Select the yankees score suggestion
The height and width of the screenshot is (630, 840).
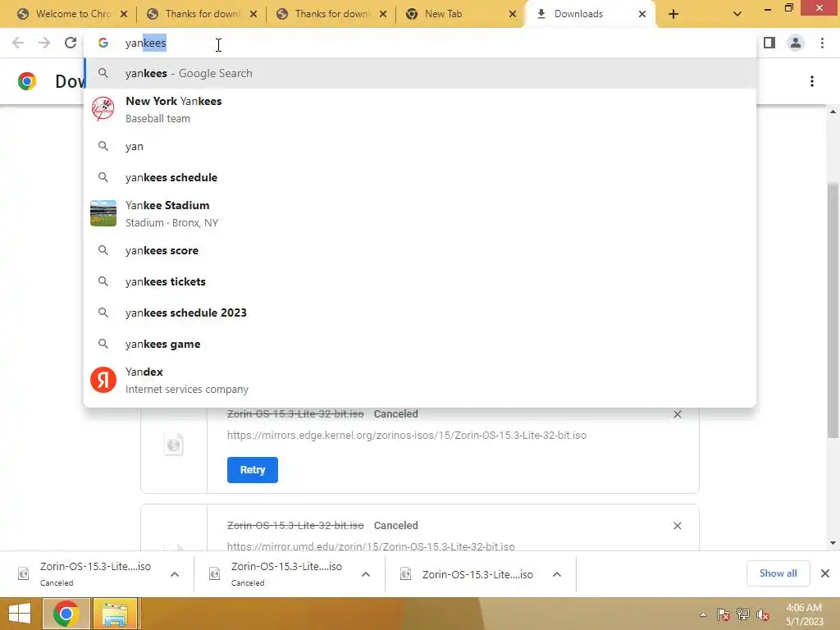point(420,251)
